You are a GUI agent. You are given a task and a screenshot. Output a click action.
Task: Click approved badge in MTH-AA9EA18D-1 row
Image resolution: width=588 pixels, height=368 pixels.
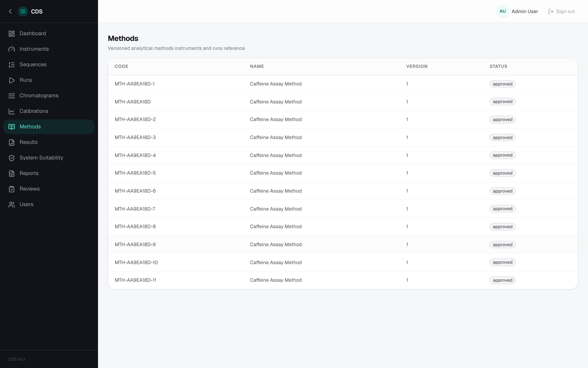[x=502, y=84]
